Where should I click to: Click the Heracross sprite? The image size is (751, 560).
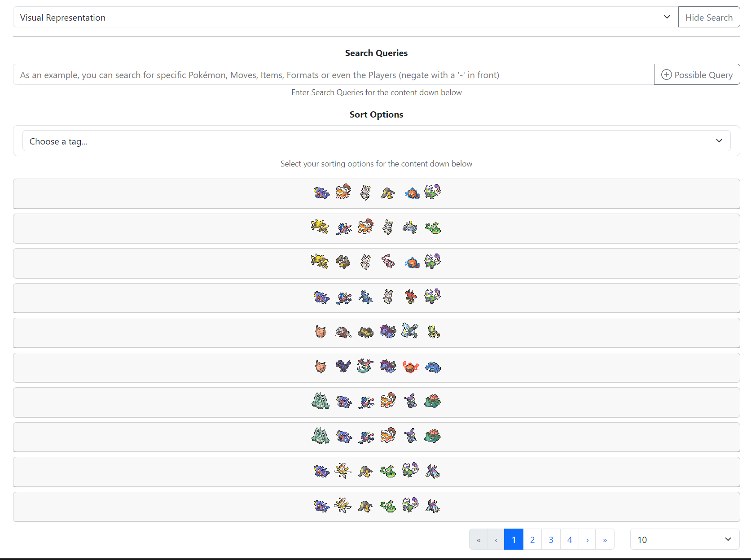(366, 297)
